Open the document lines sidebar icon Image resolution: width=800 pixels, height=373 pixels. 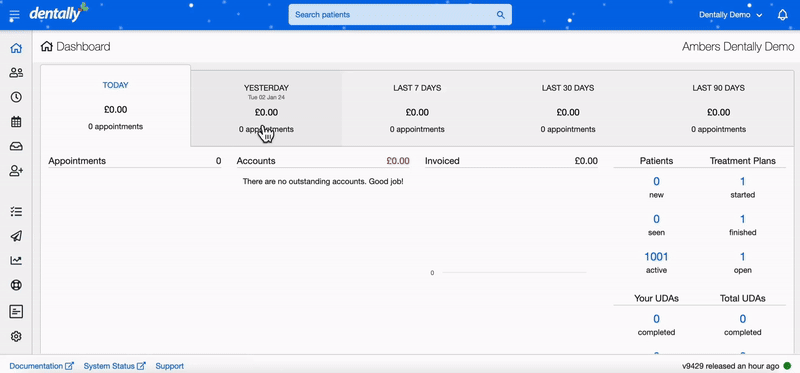[x=16, y=311]
